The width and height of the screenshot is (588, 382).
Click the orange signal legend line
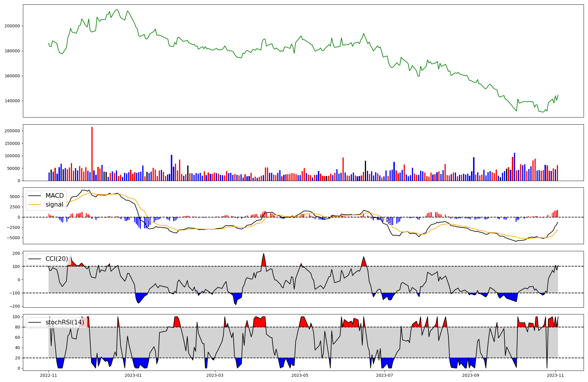tap(34, 205)
